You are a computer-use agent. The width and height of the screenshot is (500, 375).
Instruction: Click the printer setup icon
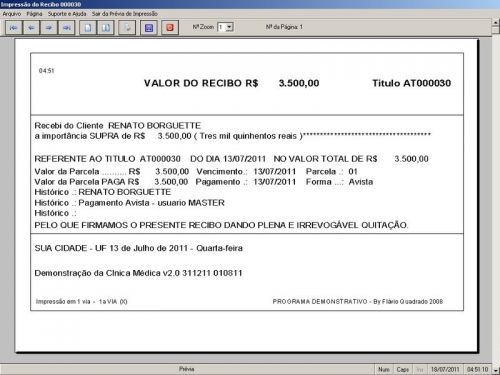127,27
